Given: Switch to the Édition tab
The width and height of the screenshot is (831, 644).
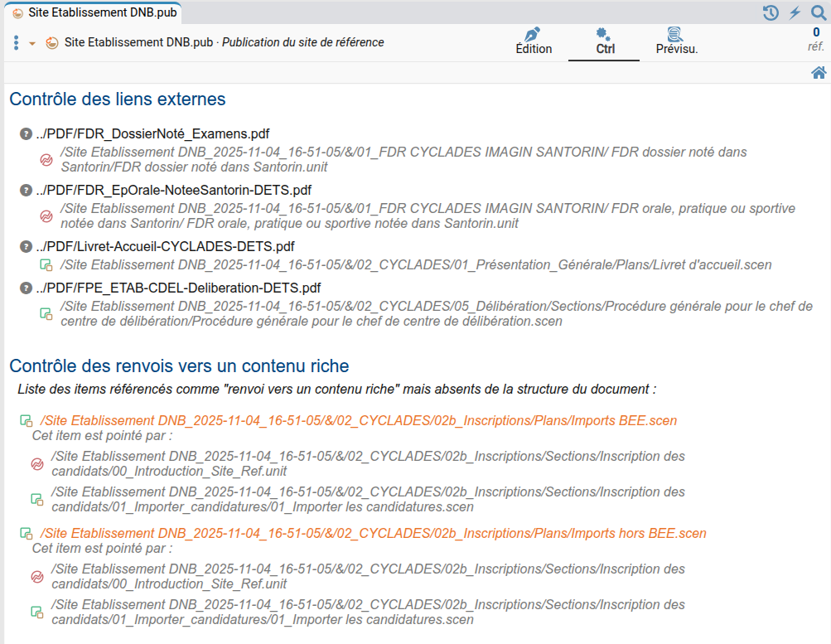Looking at the screenshot, I should tap(534, 41).
